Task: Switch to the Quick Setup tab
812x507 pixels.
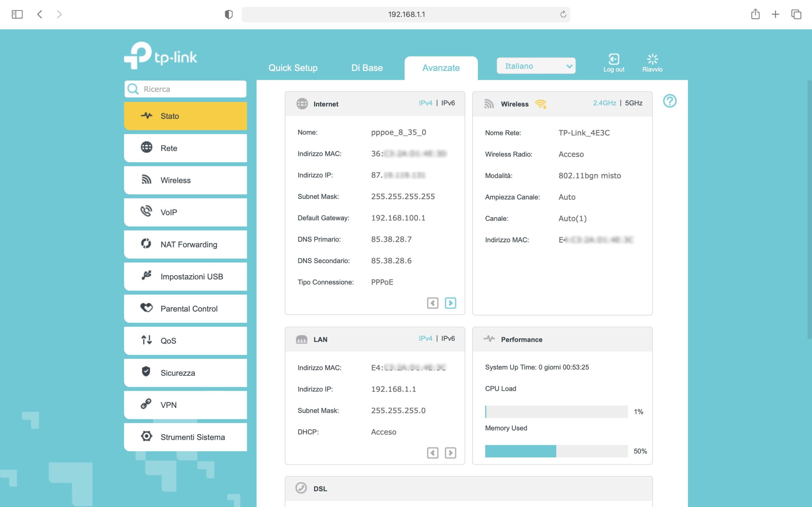Action: click(x=292, y=68)
